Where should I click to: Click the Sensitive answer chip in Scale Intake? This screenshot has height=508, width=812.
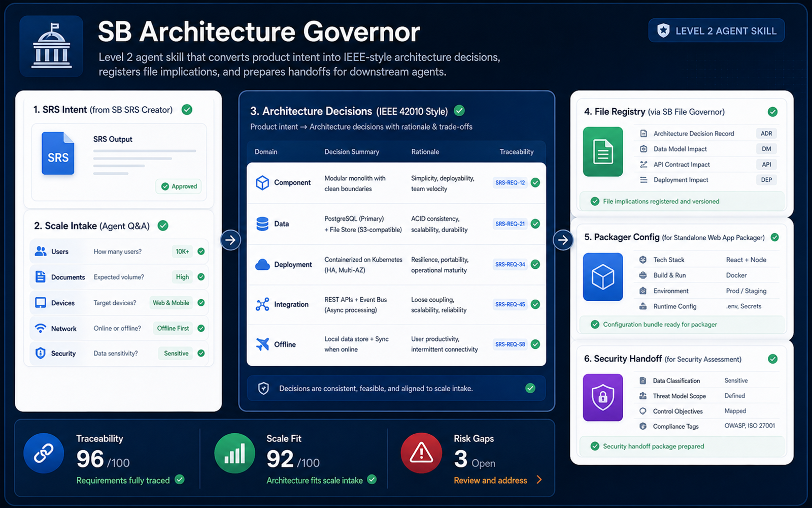click(176, 354)
